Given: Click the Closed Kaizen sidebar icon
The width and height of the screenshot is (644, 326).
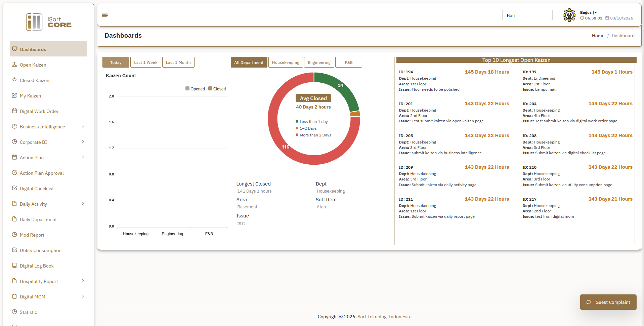Looking at the screenshot, I should click(x=14, y=80).
